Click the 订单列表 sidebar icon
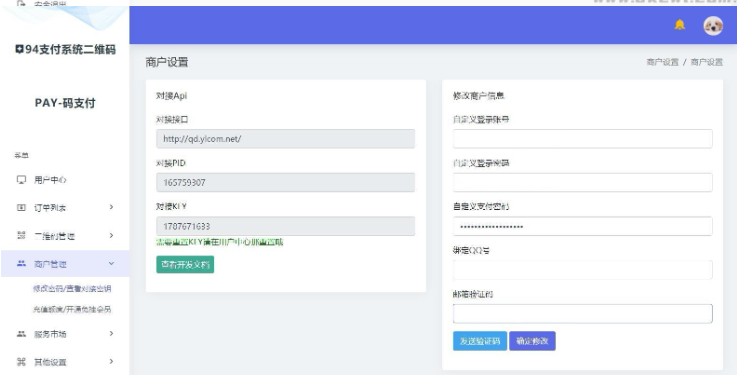 coord(21,208)
